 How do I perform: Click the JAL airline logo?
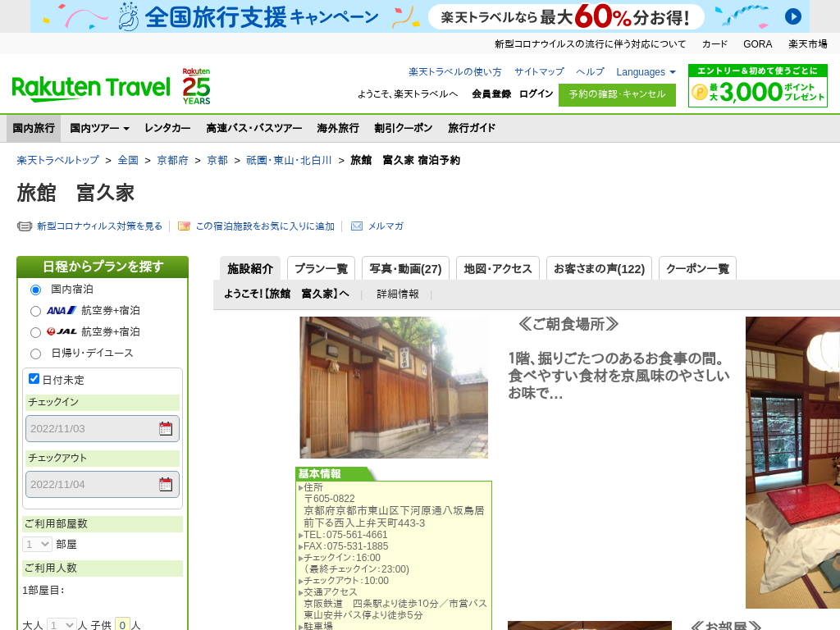[61, 331]
